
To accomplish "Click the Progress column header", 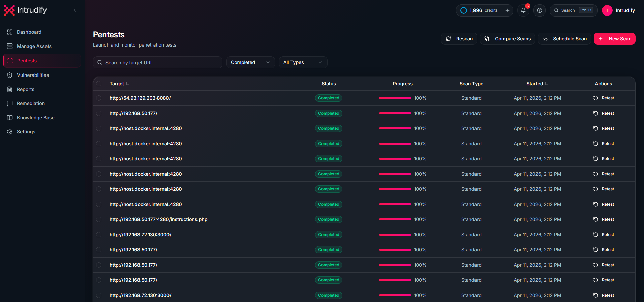I will pyautogui.click(x=403, y=84).
